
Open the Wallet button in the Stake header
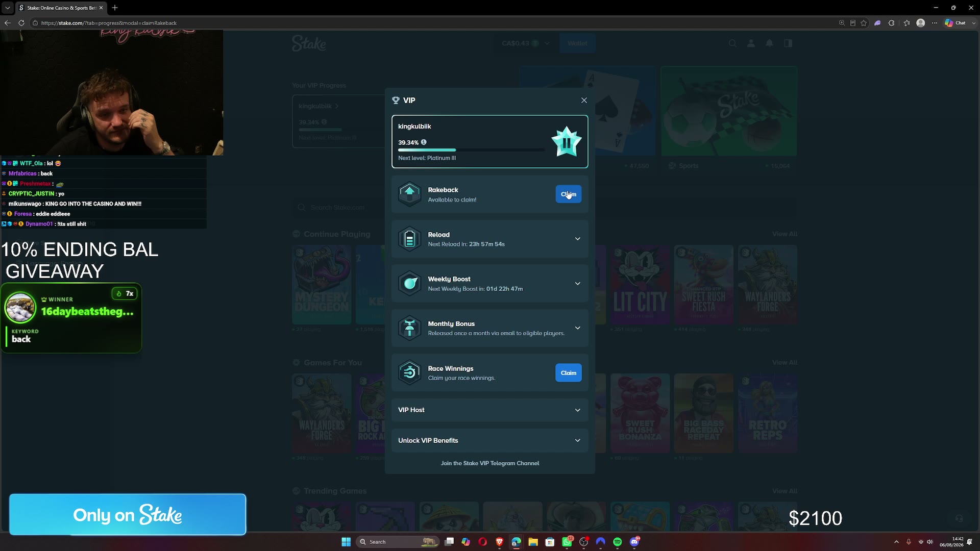tap(577, 43)
